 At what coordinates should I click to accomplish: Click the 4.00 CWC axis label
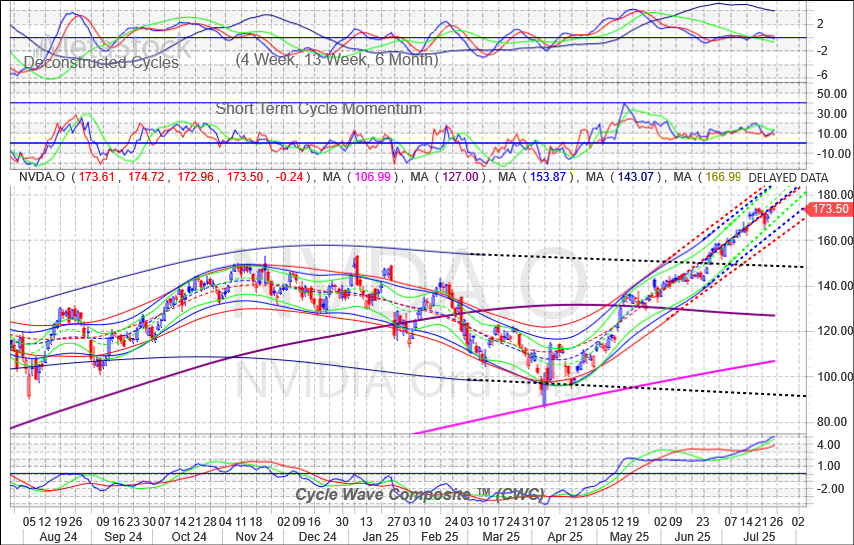click(828, 445)
